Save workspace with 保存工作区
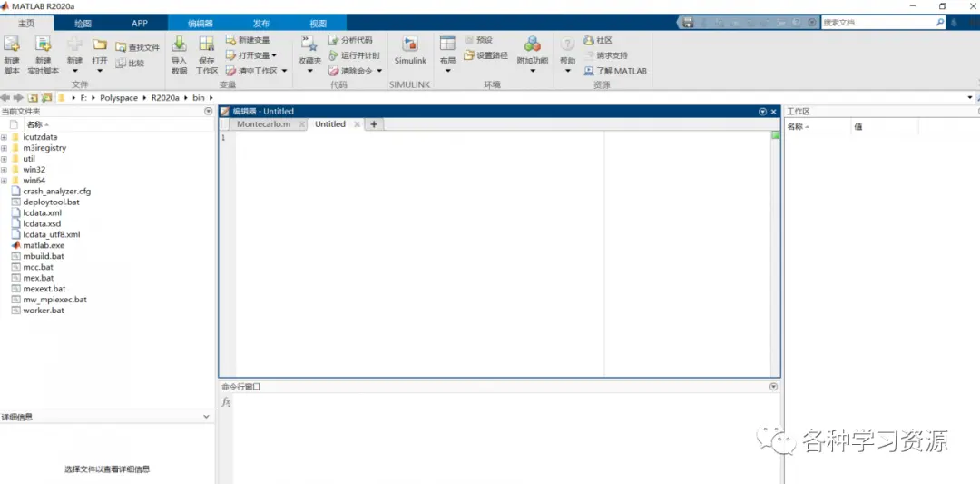Screen dimensions: 980x484 point(206,55)
